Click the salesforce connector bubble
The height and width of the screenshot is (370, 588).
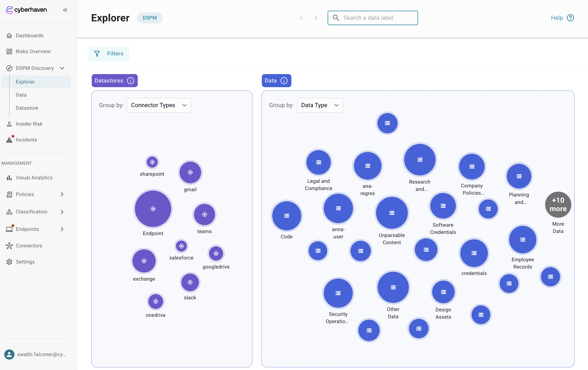coord(181,246)
